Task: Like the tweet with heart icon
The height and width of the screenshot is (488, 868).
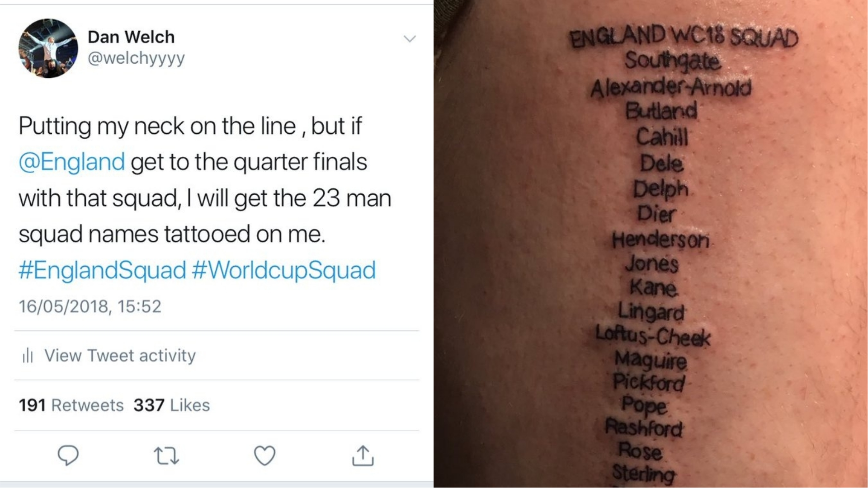Action: click(264, 455)
